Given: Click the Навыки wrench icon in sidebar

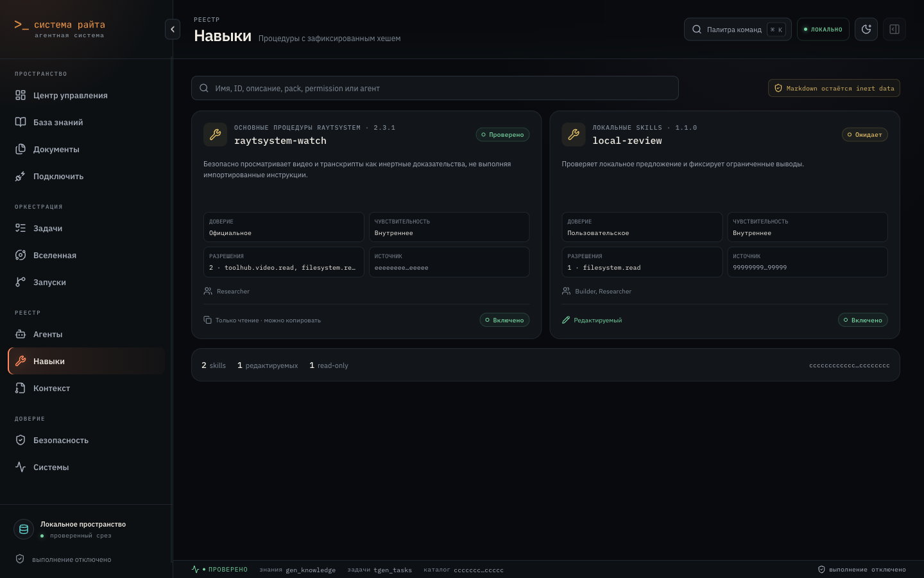Looking at the screenshot, I should click(21, 361).
